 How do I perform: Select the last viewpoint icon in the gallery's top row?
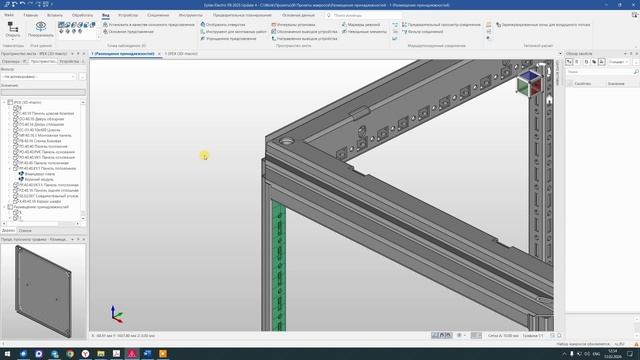93,25
